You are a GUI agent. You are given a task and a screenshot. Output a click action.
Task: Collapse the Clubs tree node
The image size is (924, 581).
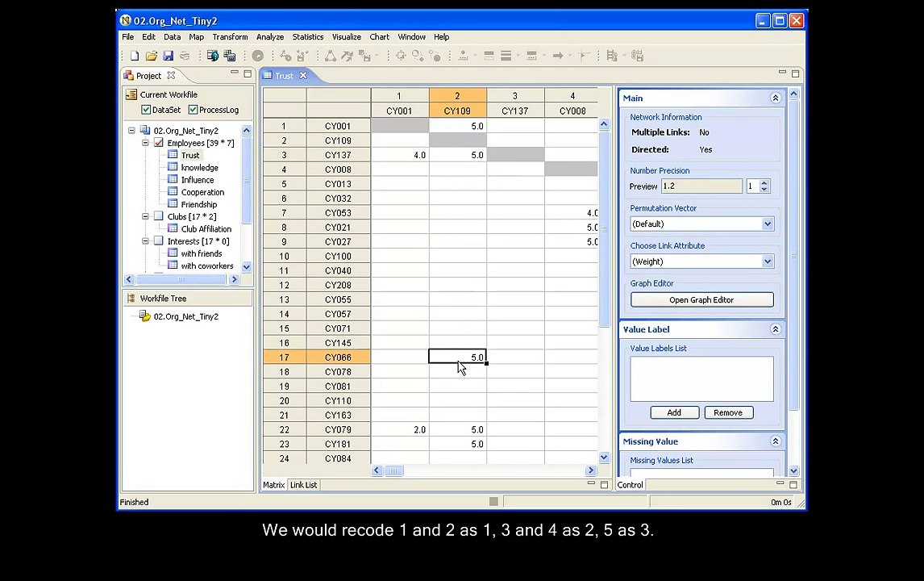145,216
